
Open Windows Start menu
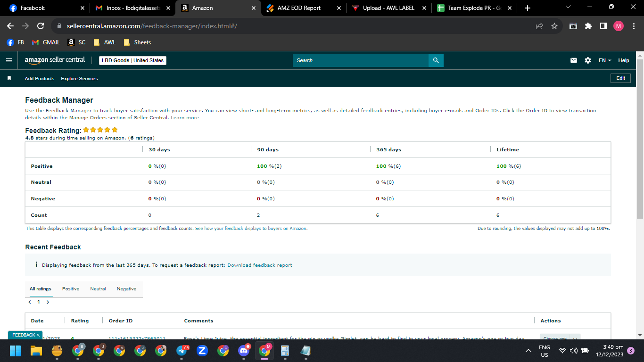tap(16, 351)
